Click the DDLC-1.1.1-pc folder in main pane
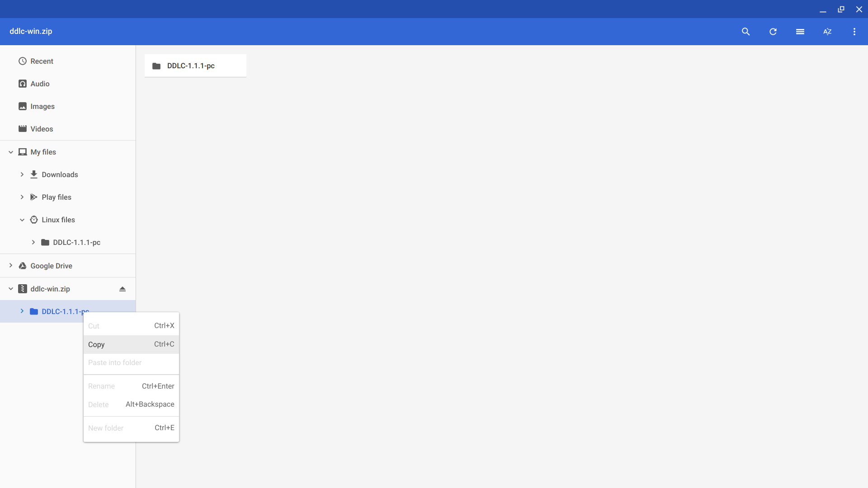The height and width of the screenshot is (488, 868). click(x=195, y=66)
